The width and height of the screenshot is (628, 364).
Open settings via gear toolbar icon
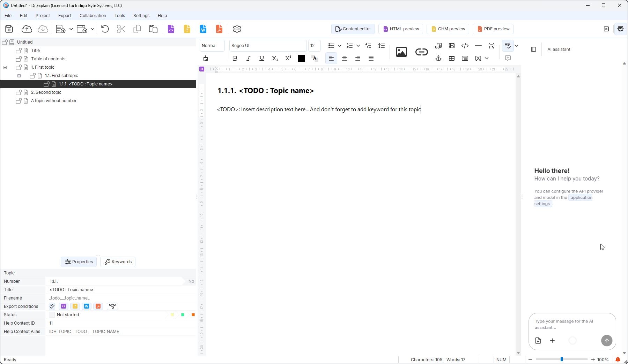(x=237, y=29)
